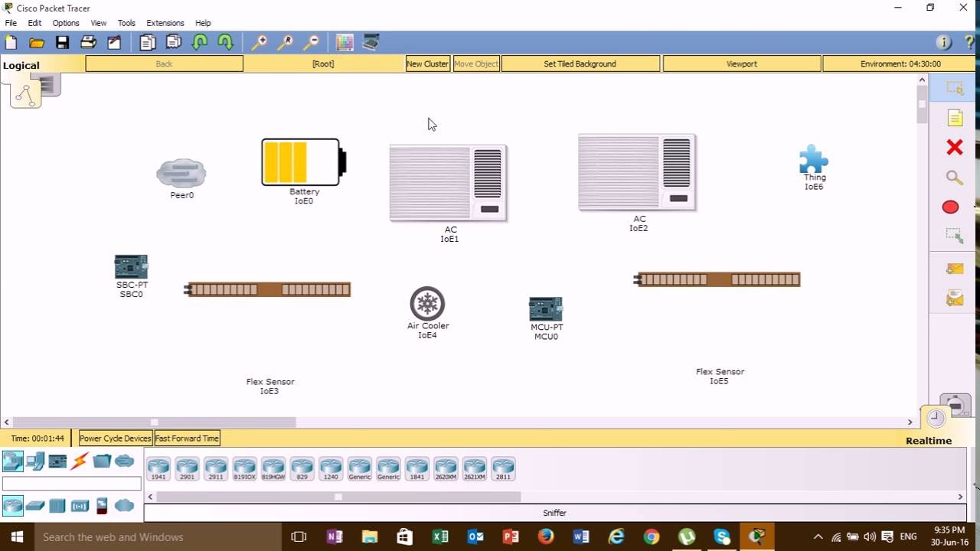
Task: Pick the 1941 router device
Action: click(158, 468)
